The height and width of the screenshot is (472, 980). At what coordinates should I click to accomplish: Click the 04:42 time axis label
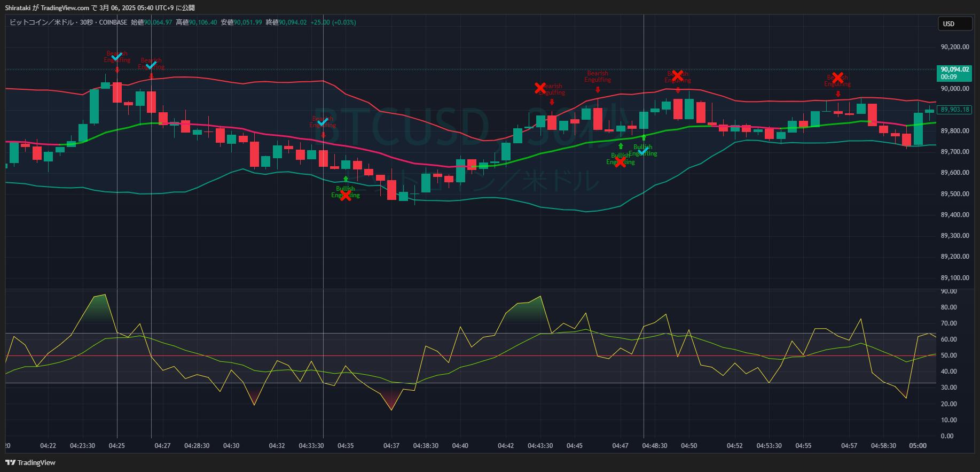(x=506, y=446)
